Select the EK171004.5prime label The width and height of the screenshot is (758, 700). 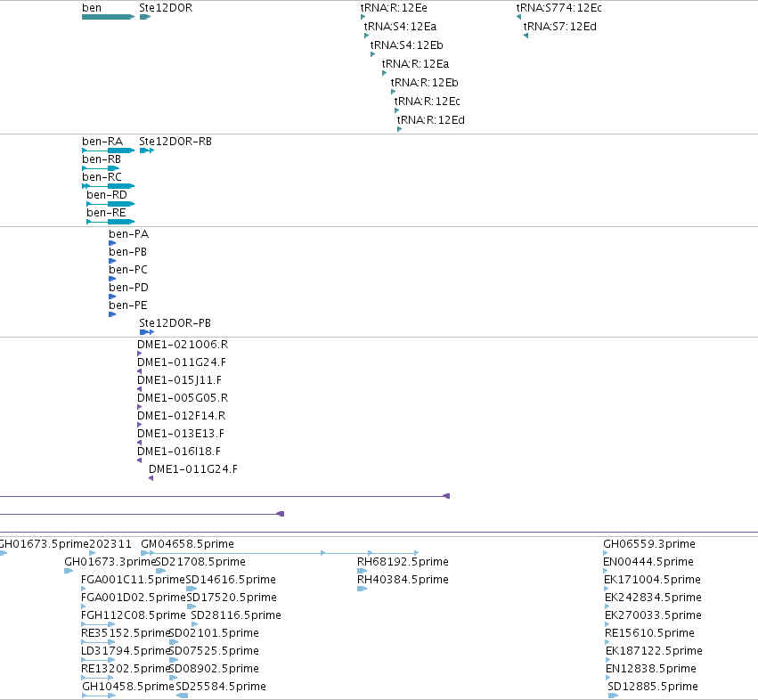652,580
